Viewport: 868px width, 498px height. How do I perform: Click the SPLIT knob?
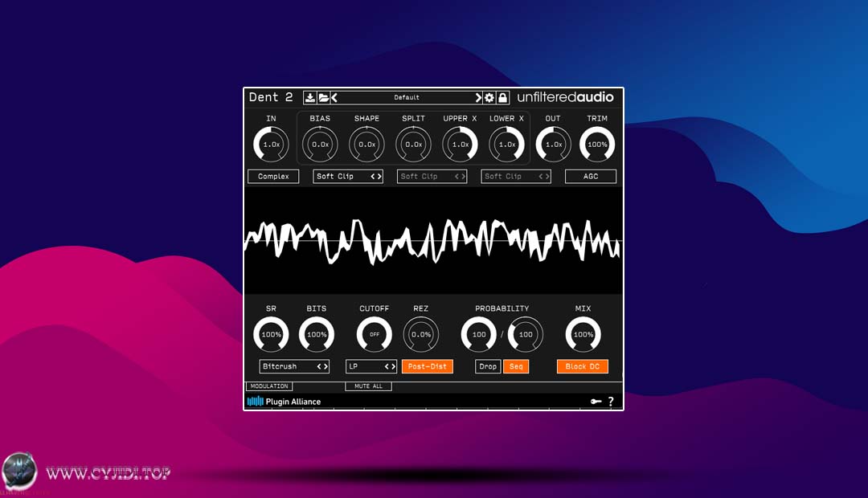(x=414, y=145)
